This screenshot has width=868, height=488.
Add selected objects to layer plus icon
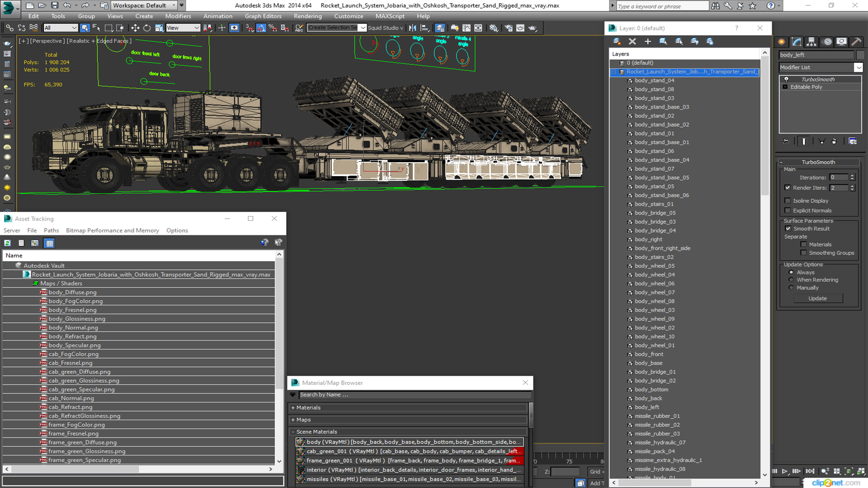click(x=647, y=41)
